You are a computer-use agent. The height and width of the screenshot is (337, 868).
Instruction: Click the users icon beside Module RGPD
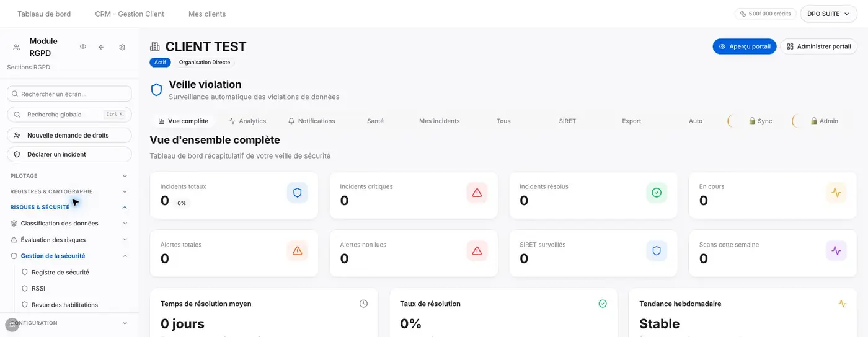tap(17, 47)
